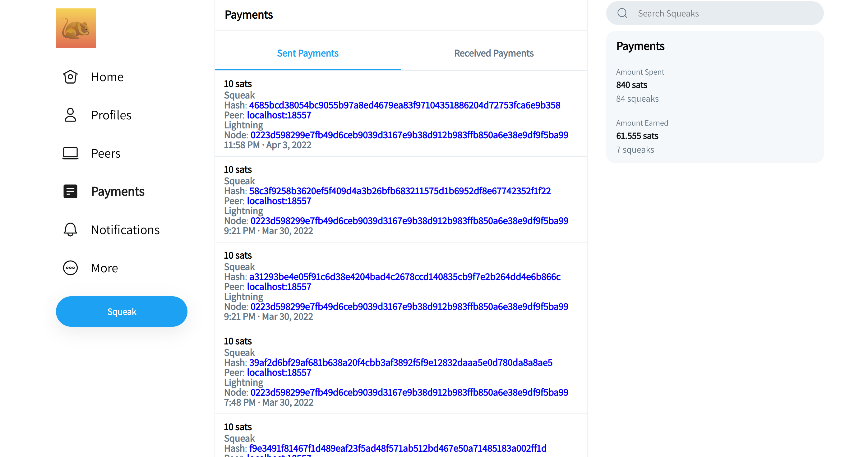
Task: Go to Home in sidebar
Action: pos(107,77)
